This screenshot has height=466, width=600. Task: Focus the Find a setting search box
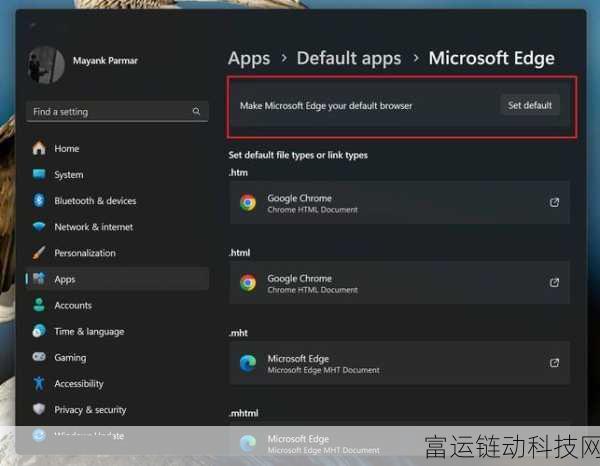[117, 112]
